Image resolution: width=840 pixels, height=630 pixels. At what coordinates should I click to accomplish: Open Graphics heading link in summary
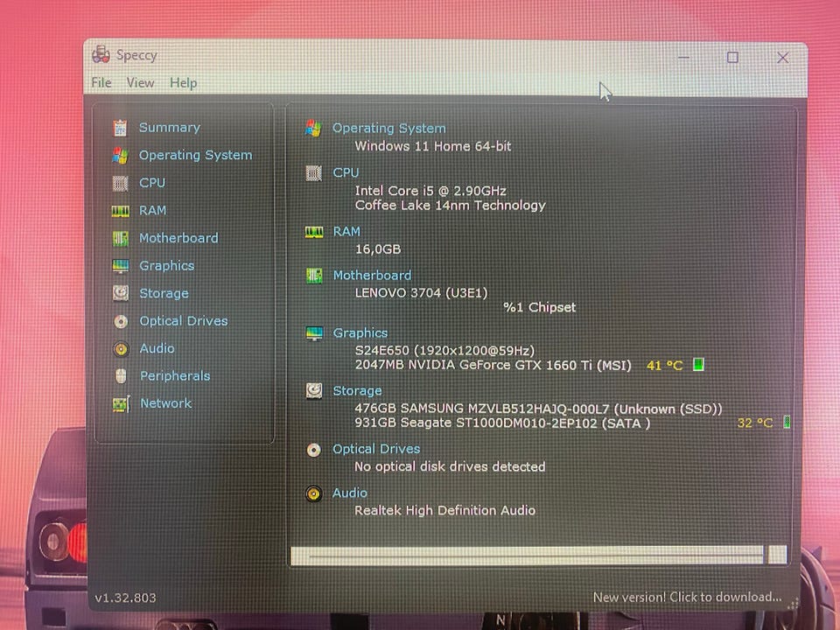[x=360, y=333]
